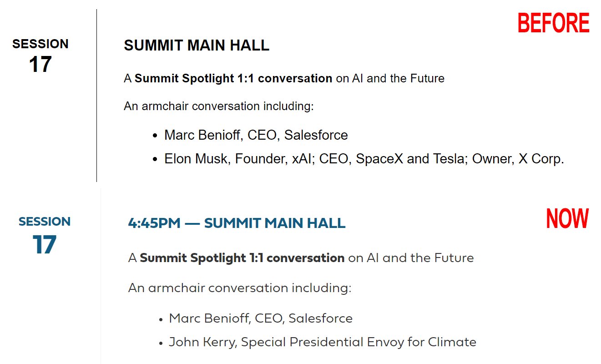Click the Elon Musk list item
Image resolution: width=601 pixels, height=364 pixels.
point(364,159)
